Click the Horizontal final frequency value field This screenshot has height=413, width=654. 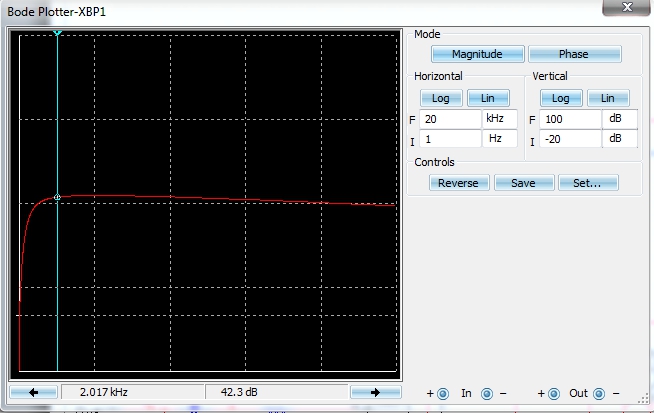[x=450, y=119]
